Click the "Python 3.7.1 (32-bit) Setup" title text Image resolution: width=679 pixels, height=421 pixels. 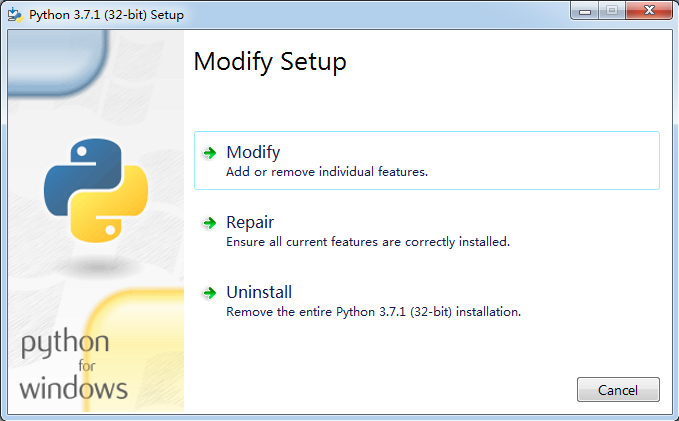(x=106, y=14)
